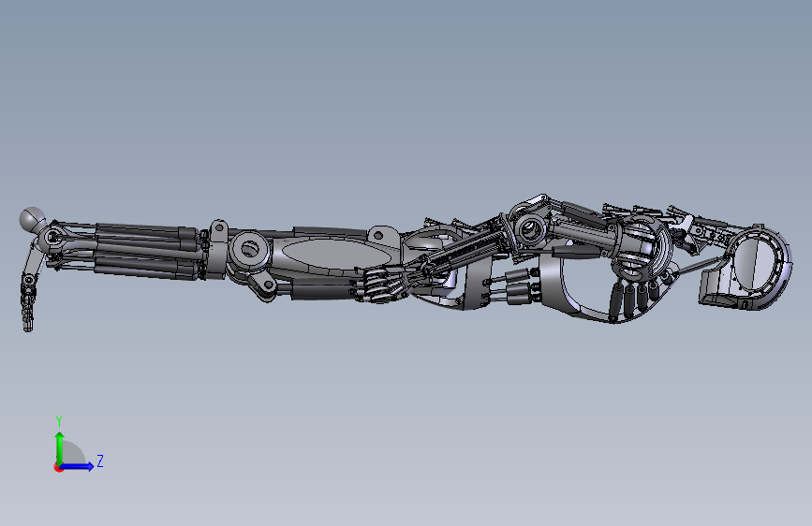Select the oval plate on the forearm
Image resolution: width=812 pixels, height=526 pixels.
[334, 254]
